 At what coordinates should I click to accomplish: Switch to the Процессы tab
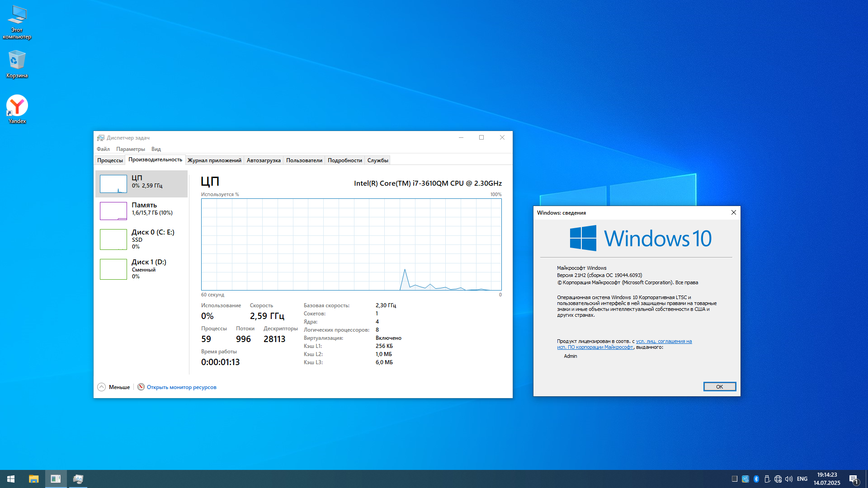pos(110,160)
